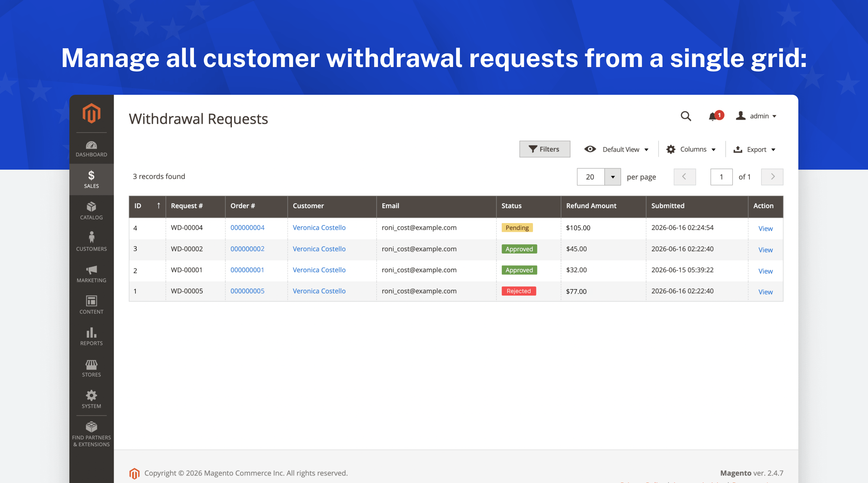Screen dimensions: 868x483
Task: Expand the Columns dropdown
Action: click(x=691, y=149)
